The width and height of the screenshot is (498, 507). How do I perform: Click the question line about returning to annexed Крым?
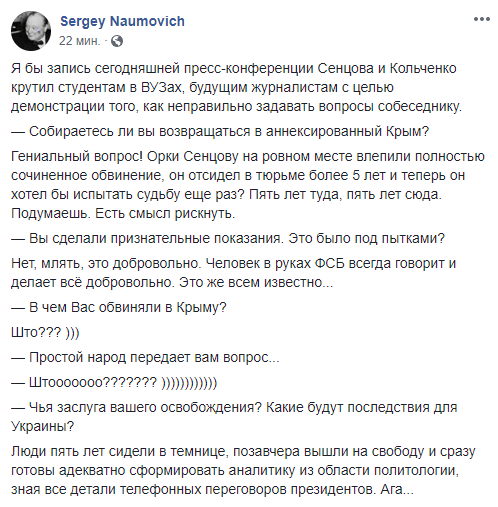coord(220,132)
